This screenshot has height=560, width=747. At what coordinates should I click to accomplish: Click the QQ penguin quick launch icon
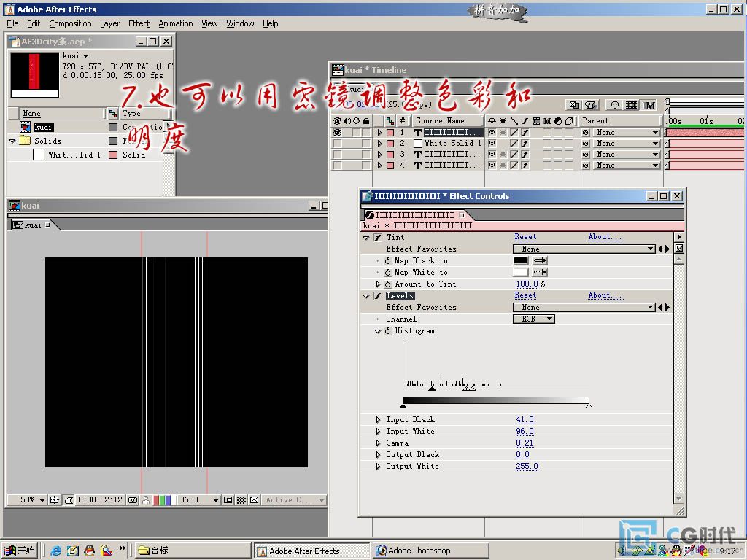click(89, 551)
